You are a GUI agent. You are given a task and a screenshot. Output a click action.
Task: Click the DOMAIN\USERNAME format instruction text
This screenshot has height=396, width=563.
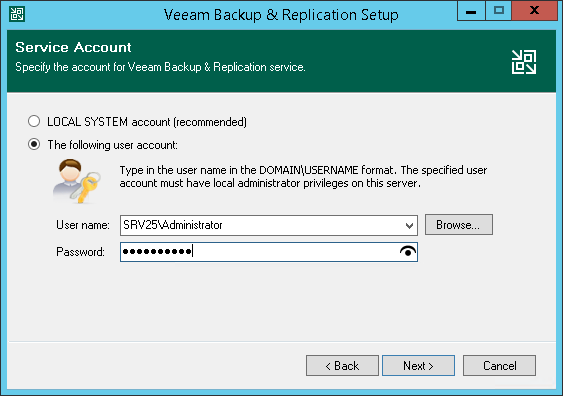click(x=303, y=176)
